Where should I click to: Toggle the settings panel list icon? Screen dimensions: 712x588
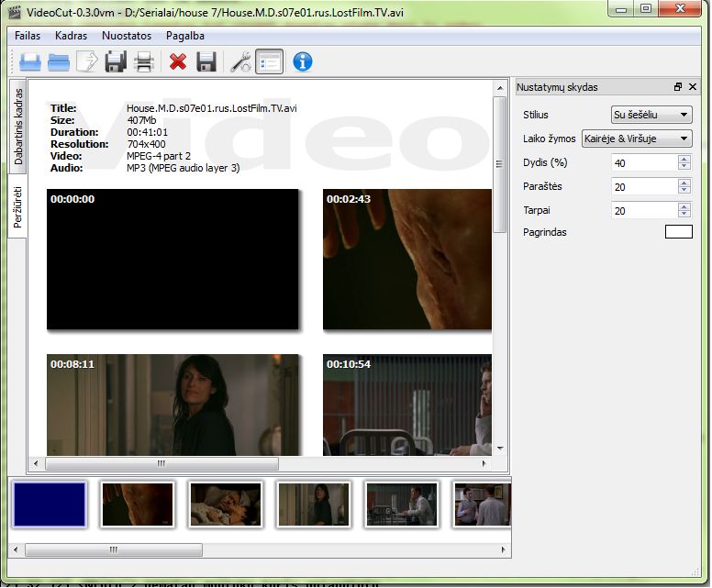click(269, 61)
